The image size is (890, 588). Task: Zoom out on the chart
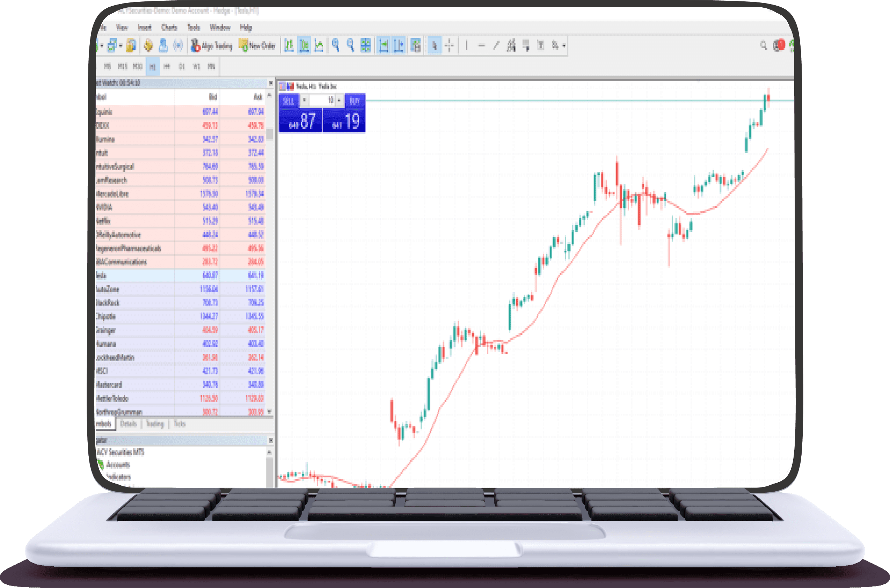(350, 45)
